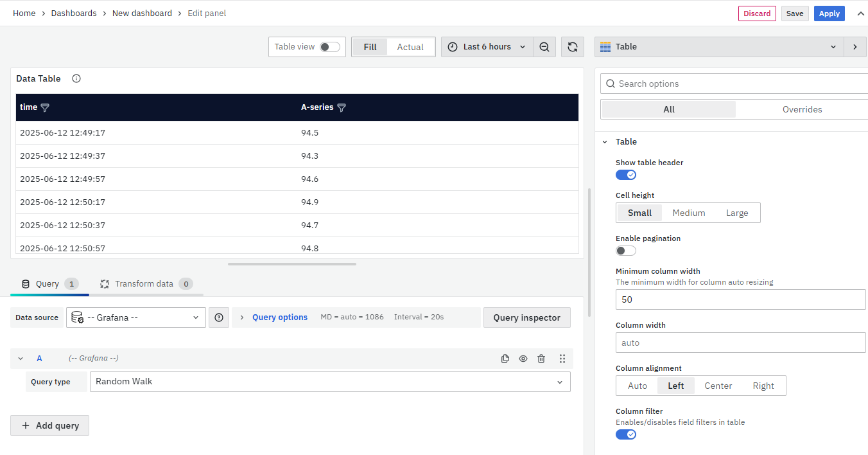Click the time column filter icon
868x455 pixels.
coord(45,108)
